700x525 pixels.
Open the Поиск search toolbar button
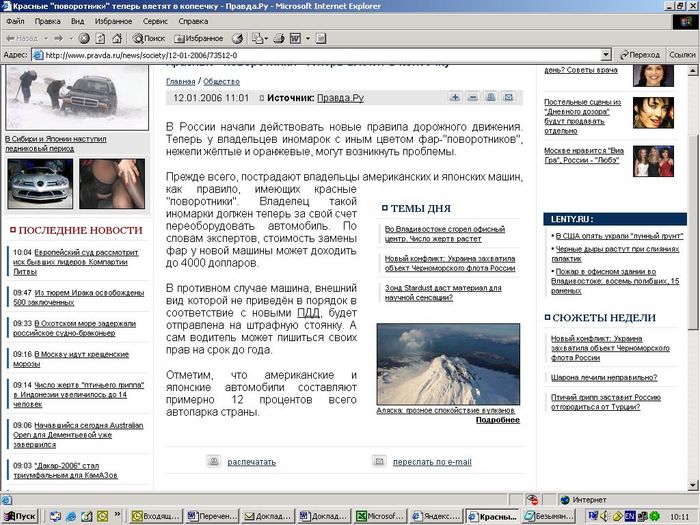(x=149, y=39)
